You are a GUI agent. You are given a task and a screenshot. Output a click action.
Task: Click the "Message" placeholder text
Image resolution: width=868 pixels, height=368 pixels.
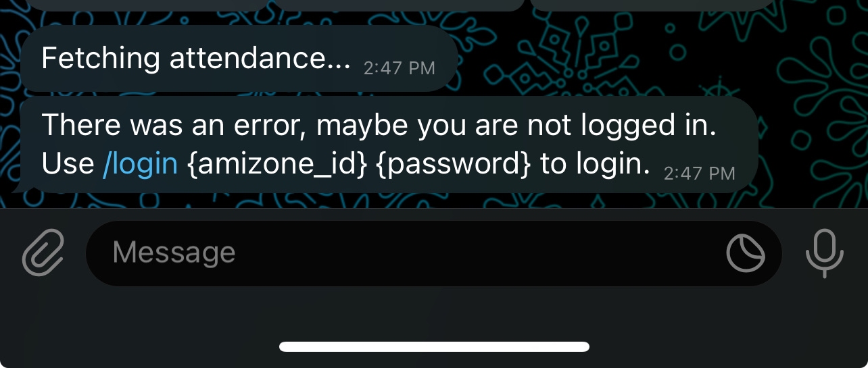click(x=174, y=253)
